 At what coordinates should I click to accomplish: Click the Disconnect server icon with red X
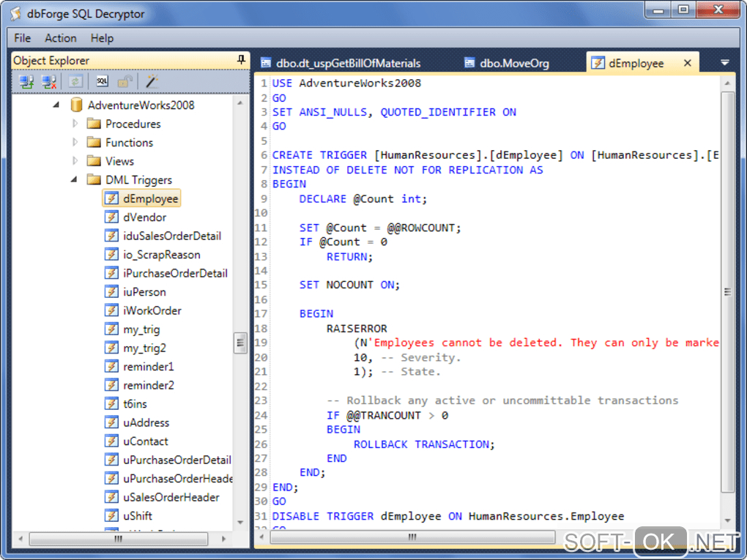(x=50, y=82)
